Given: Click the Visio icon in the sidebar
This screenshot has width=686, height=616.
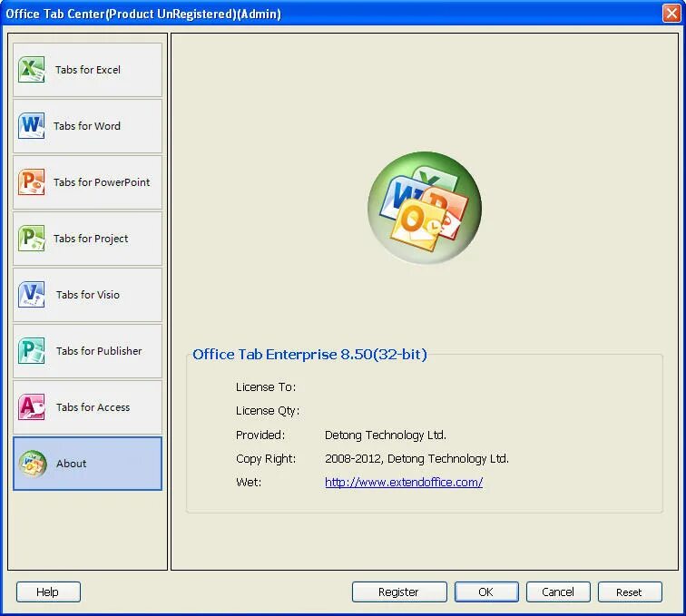Looking at the screenshot, I should (31, 295).
